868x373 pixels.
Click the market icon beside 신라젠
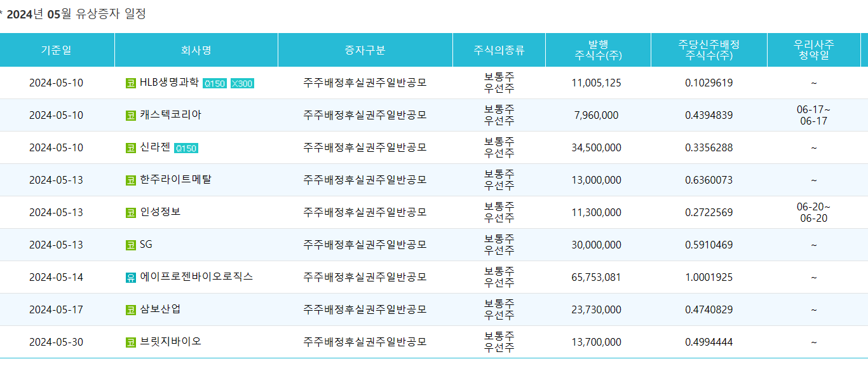(x=131, y=148)
